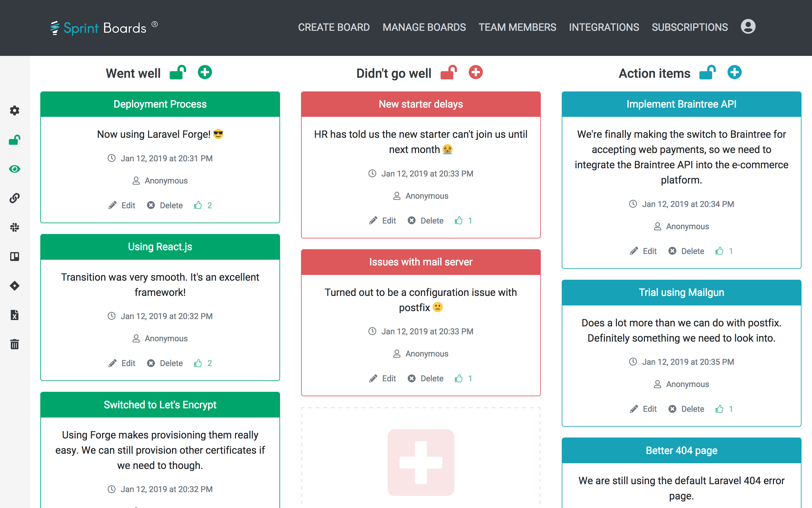The height and width of the screenshot is (508, 812).
Task: Select the Using React.js card header
Action: pyautogui.click(x=160, y=247)
